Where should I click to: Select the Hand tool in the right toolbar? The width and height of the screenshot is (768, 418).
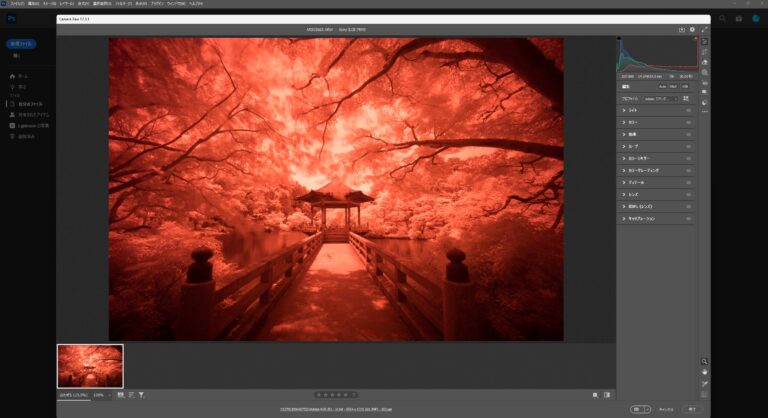(705, 372)
